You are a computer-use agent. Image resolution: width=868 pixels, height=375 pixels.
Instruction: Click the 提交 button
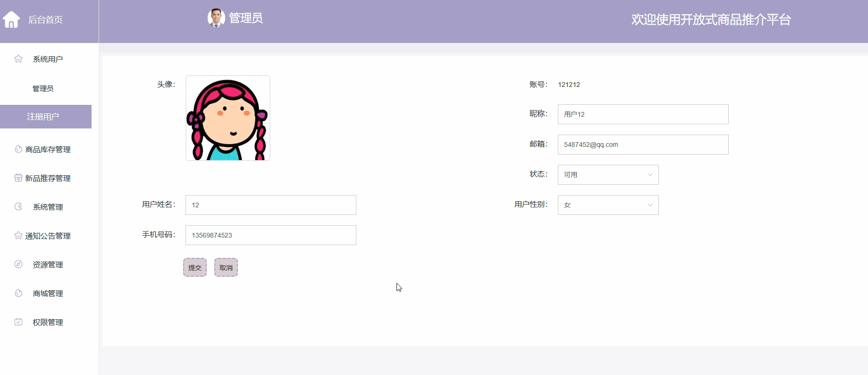pyautogui.click(x=195, y=267)
